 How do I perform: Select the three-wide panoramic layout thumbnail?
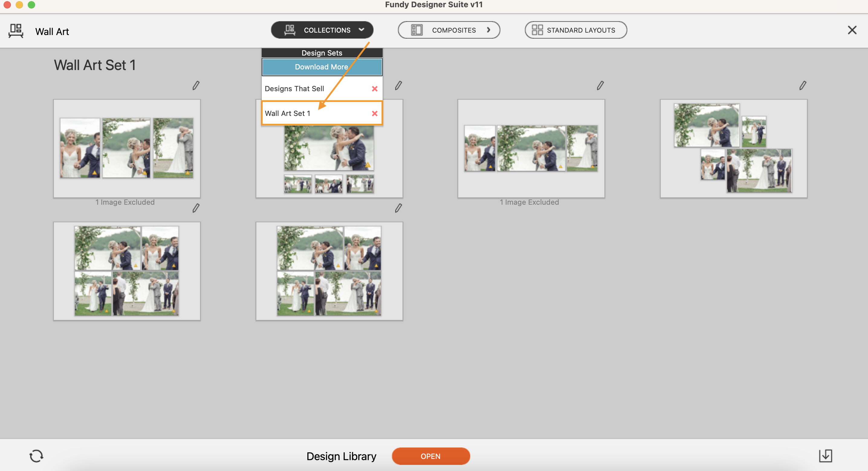(531, 148)
